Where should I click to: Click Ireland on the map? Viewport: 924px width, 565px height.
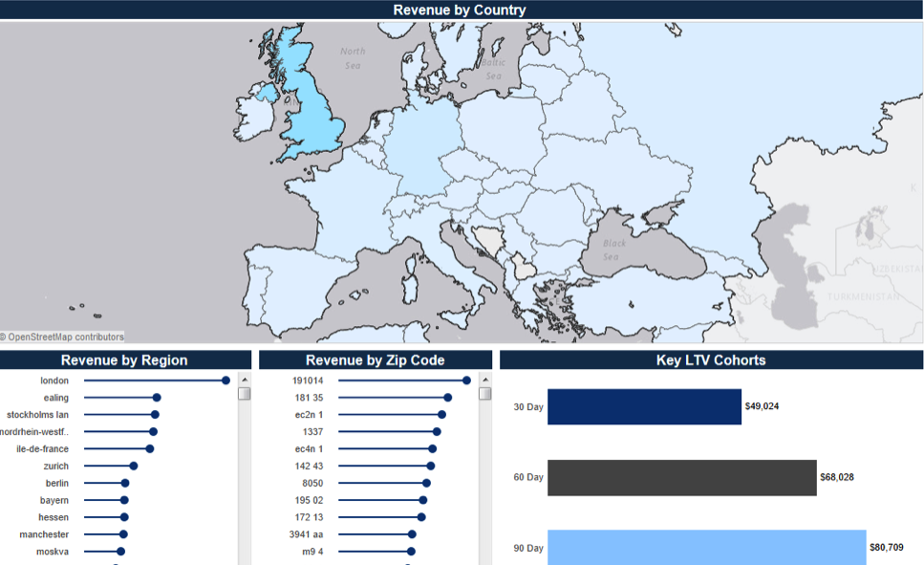tap(255, 120)
